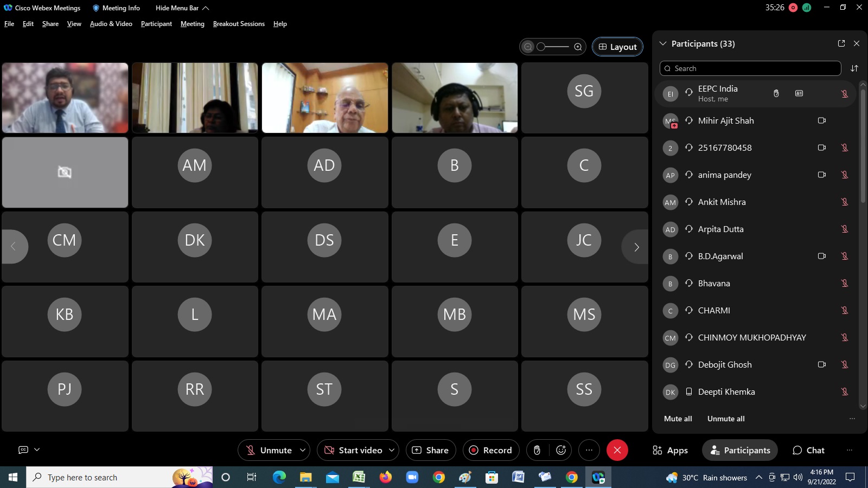Open captions dropdown arrow at bottom left
The width and height of the screenshot is (868, 488).
(x=37, y=450)
